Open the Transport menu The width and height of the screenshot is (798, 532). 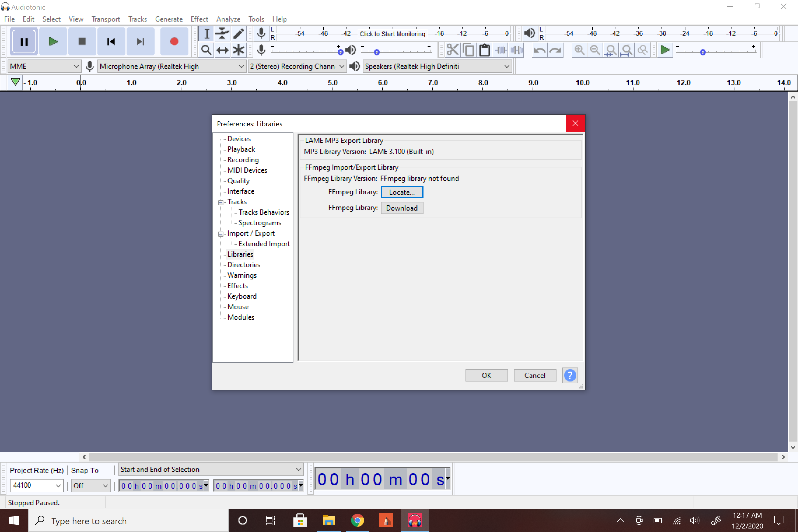106,19
